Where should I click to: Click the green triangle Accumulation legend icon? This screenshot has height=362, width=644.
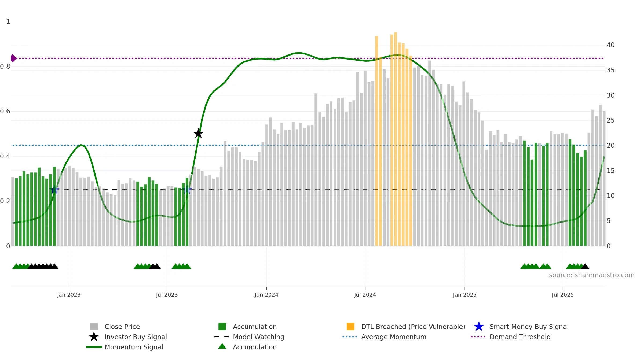222,346
